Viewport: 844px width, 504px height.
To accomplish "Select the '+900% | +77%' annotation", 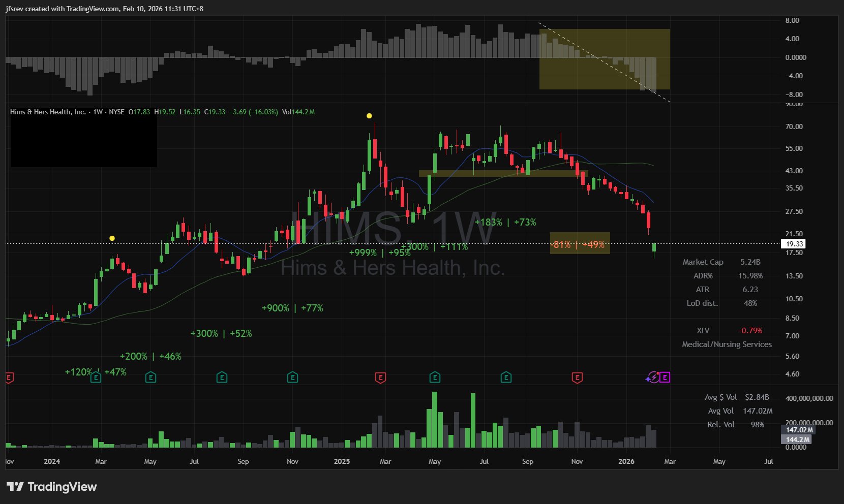I will point(292,308).
